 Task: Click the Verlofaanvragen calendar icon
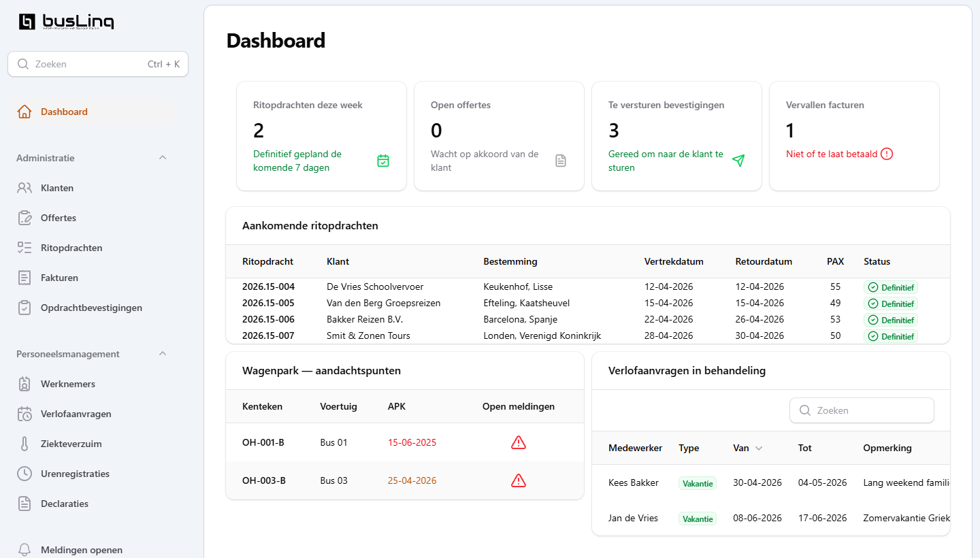click(x=24, y=414)
